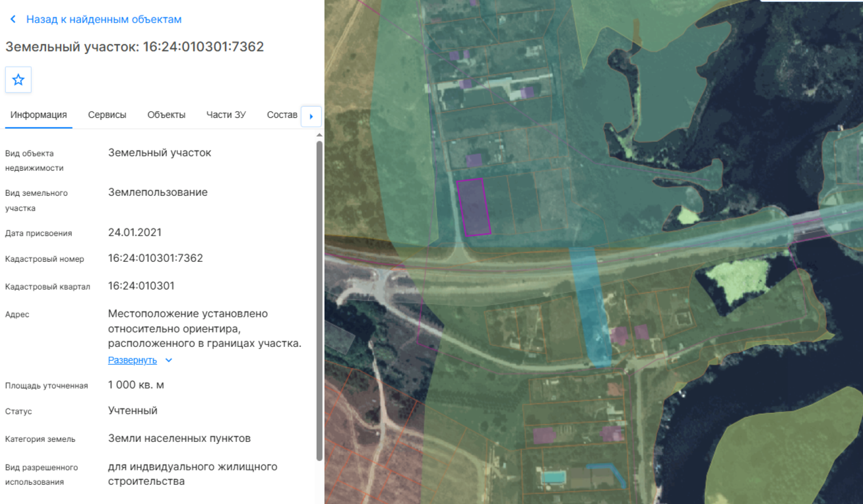
Task: Select the magenta highlighted parcel on map
Action: tap(474, 206)
